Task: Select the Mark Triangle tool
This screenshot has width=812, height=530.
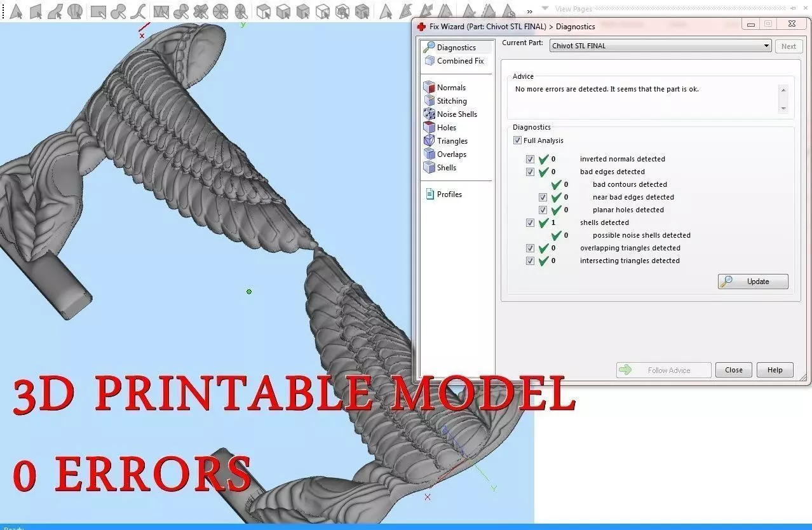Action: point(17,11)
